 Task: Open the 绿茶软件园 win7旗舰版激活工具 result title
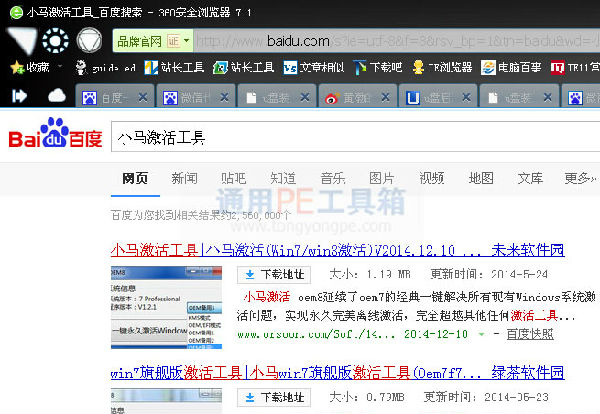(x=338, y=373)
